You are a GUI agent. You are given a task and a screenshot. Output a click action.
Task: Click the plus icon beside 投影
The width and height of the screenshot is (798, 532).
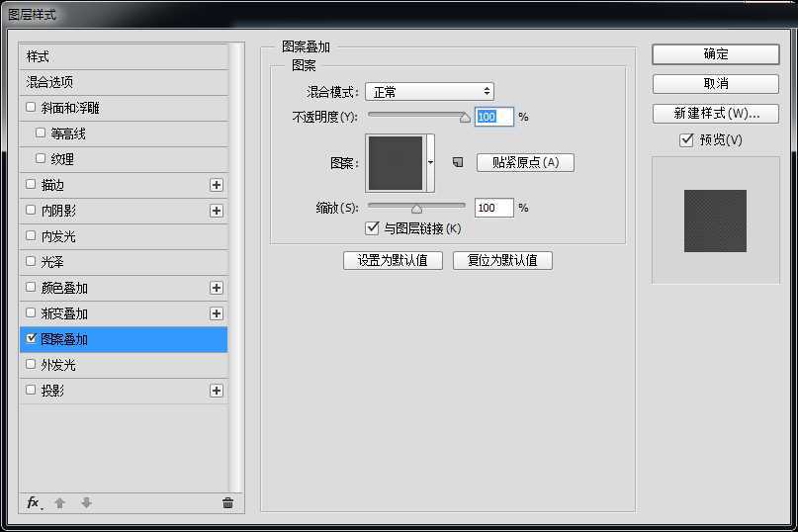click(x=217, y=391)
